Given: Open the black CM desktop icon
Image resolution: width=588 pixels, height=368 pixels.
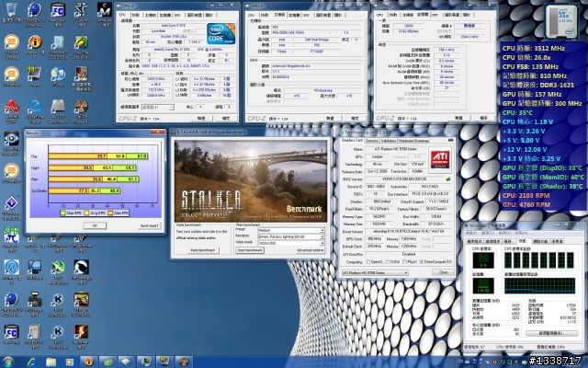Looking at the screenshot, I should click(104, 10).
